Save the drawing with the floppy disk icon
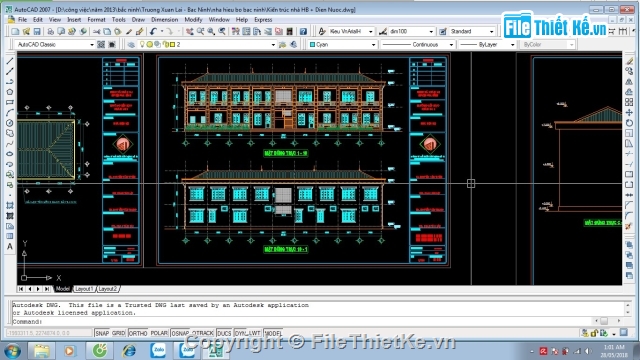 coord(37,31)
